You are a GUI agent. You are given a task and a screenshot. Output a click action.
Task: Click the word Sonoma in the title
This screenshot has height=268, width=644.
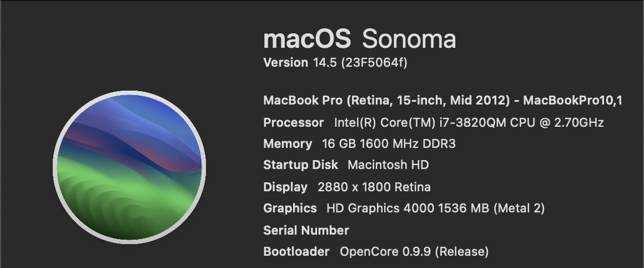coord(409,39)
